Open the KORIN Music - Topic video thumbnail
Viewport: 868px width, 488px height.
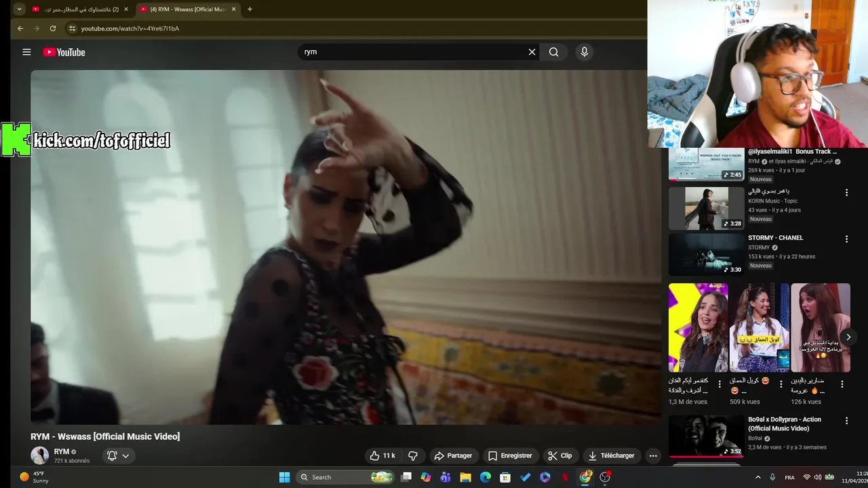(706, 209)
